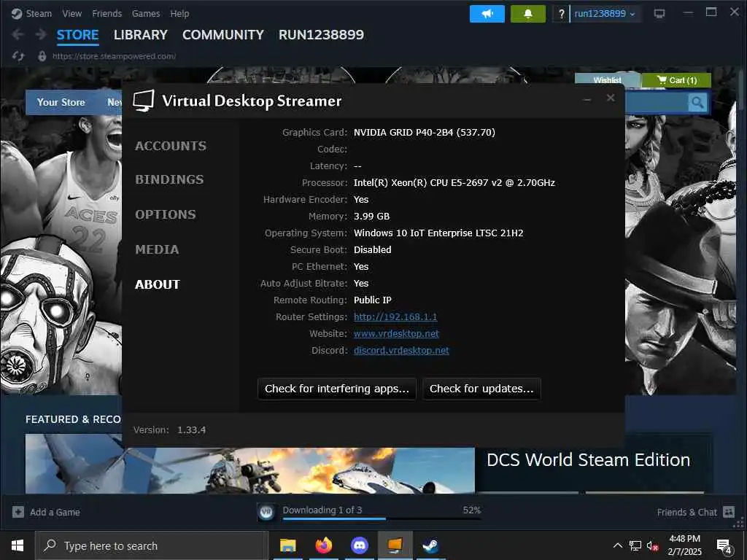This screenshot has height=560, width=747.
Task: Open Virtual Desktop Streamer taskbar icon
Action: tap(395, 545)
